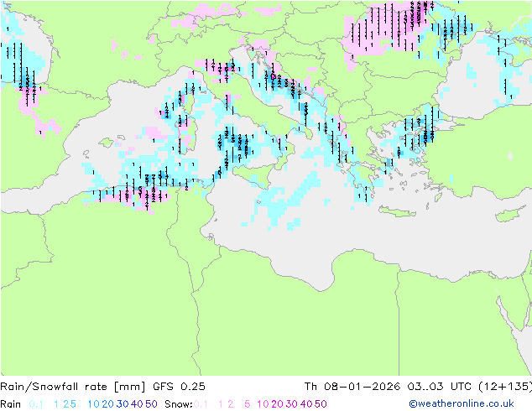
Task: Pick the snow legend 40 purple value
Action: point(306,404)
